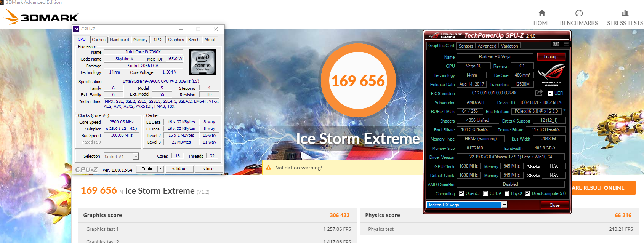644x243 pixels.
Task: Open the BENCHMARKS navigation label
Action: pyautogui.click(x=579, y=23)
